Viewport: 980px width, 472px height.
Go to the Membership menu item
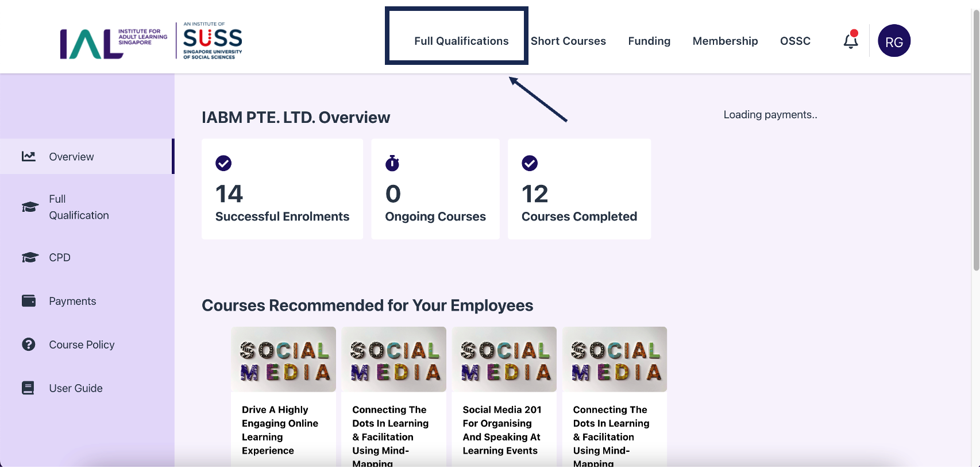point(725,41)
